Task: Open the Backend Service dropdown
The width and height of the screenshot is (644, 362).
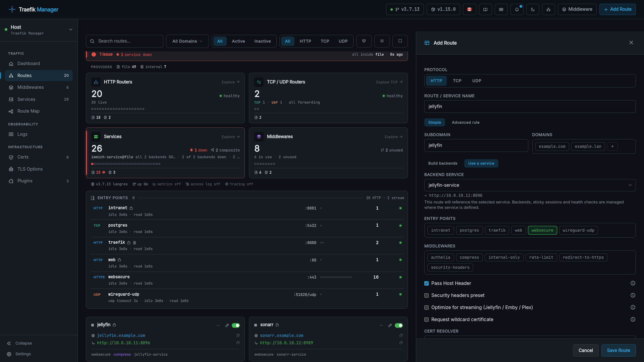Action: pyautogui.click(x=530, y=185)
